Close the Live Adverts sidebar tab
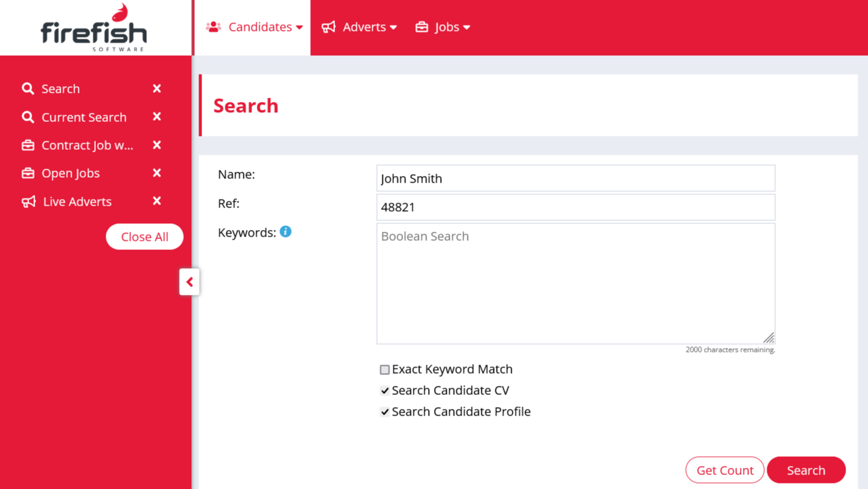This screenshot has width=868, height=489. pos(157,201)
